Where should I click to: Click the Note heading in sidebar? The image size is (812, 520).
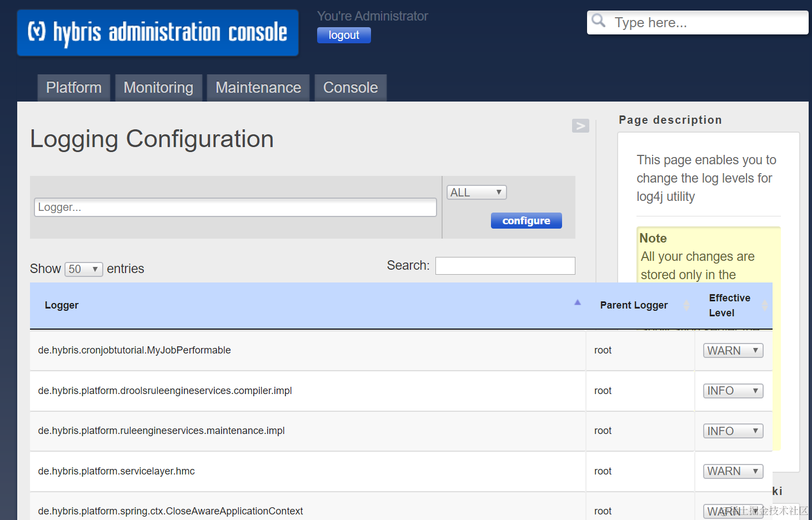pyautogui.click(x=653, y=238)
